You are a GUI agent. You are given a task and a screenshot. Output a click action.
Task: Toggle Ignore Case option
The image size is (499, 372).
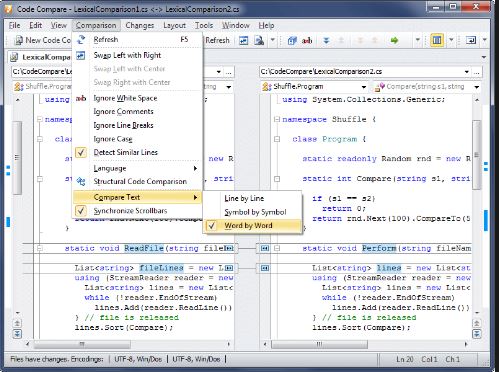(x=137, y=139)
